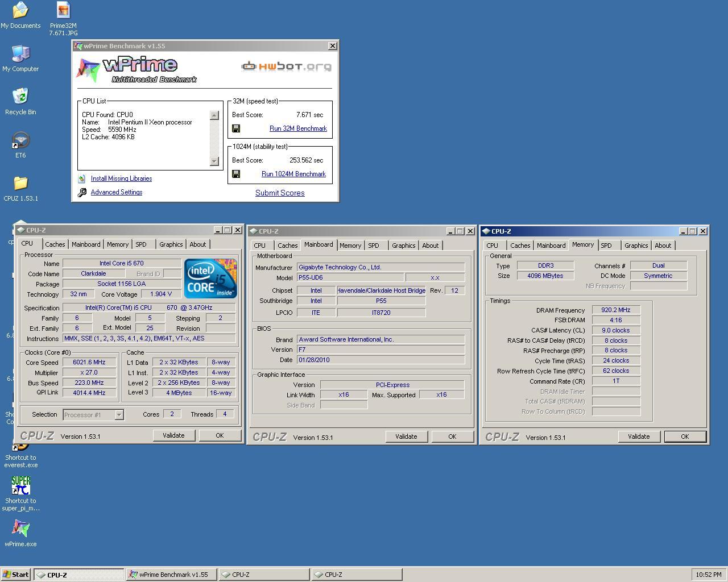Image resolution: width=728 pixels, height=582 pixels.
Task: Click the wPrime title bar icon
Action: click(78, 46)
